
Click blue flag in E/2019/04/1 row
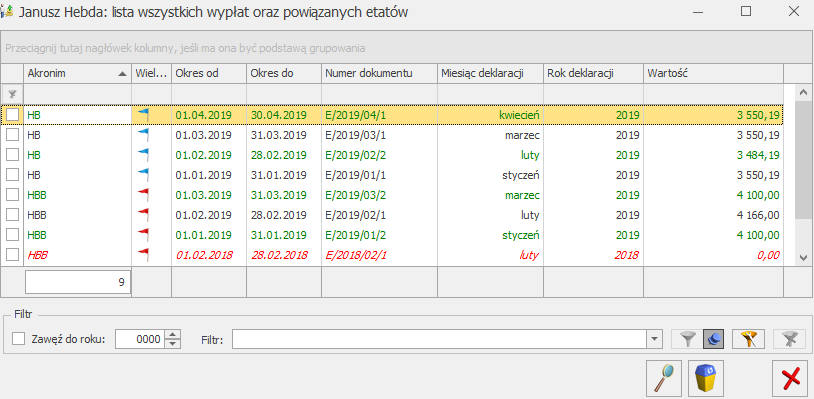coord(143,115)
